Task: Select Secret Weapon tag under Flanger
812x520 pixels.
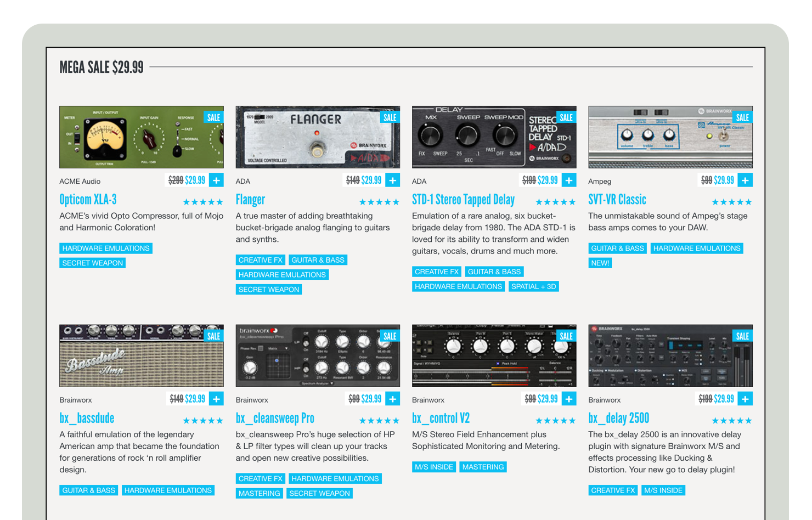Action: 269,290
